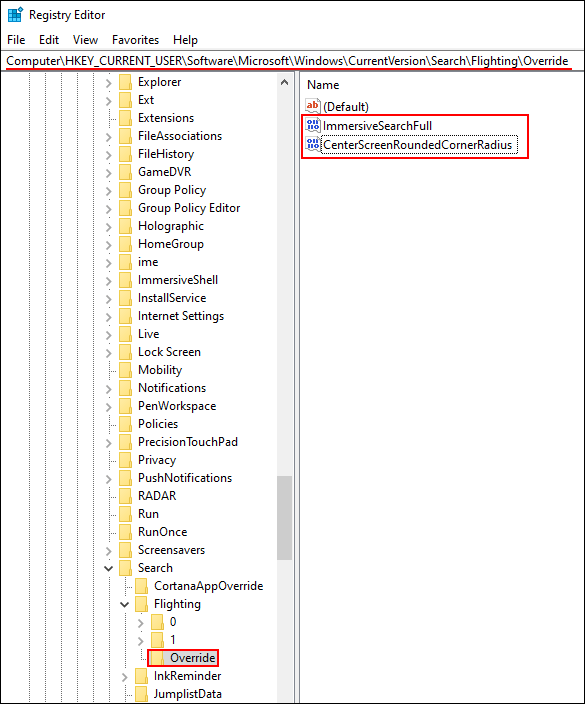Screen dimensions: 585x704
Task: Select the CenterScreenRoundedCornerRadius DWORD icon
Action: [312, 144]
